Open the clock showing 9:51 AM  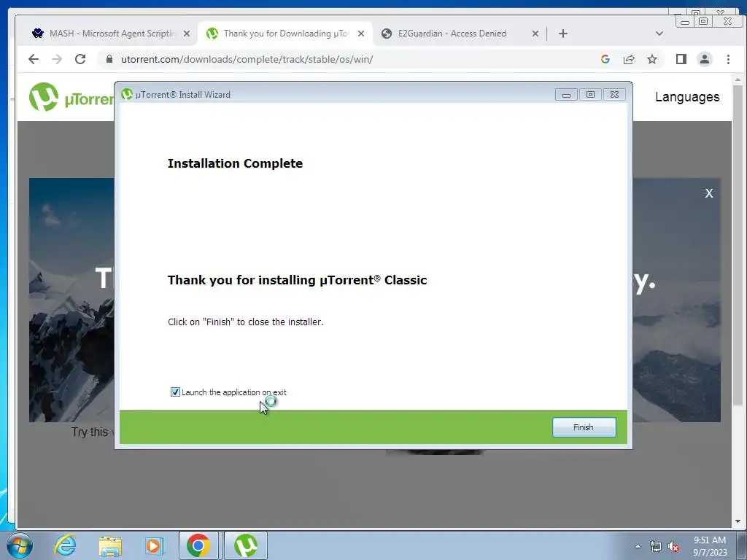709,546
